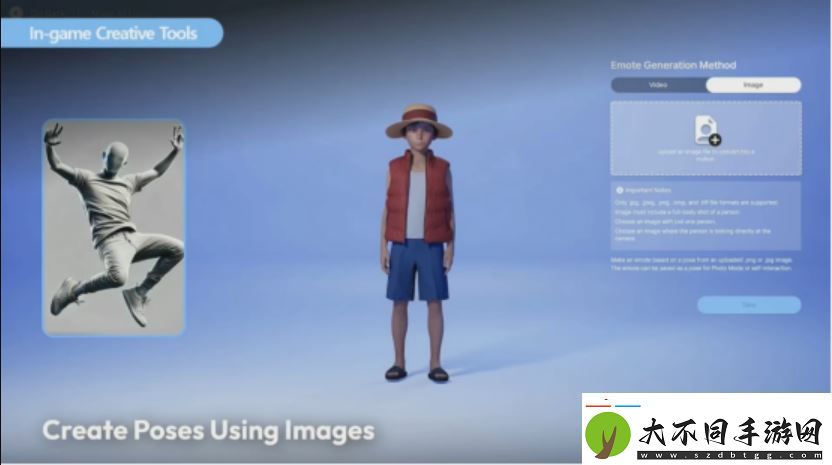Click the In-game Creative Tools banner
Viewport: 832px width, 465px height.
coord(112,33)
